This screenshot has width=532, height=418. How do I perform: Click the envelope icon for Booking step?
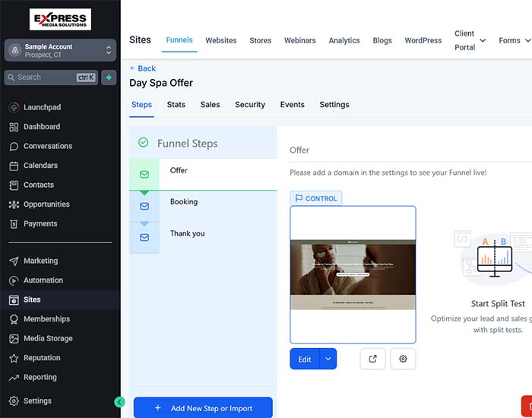pos(144,206)
